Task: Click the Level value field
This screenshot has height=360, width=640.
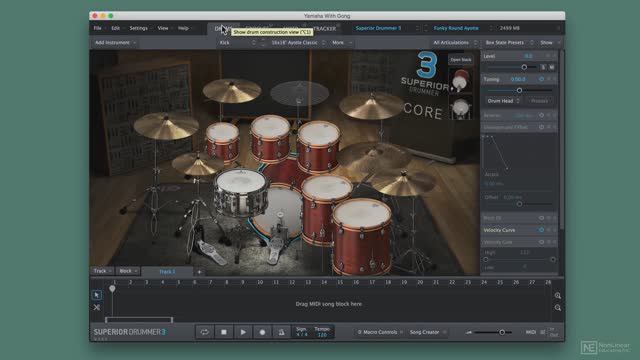Action: (x=528, y=56)
